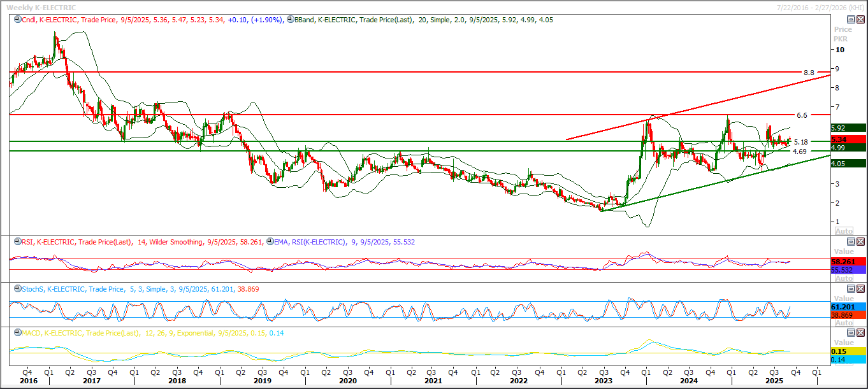Close the MACD indicator pane
Image resolution: width=868 pixels, height=389 pixels.
tap(860, 333)
